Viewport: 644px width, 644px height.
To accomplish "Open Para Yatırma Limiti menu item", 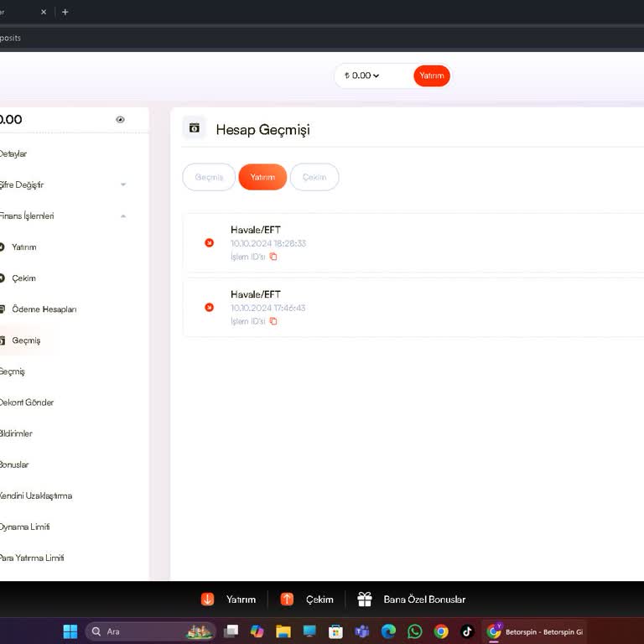I will pyautogui.click(x=32, y=558).
